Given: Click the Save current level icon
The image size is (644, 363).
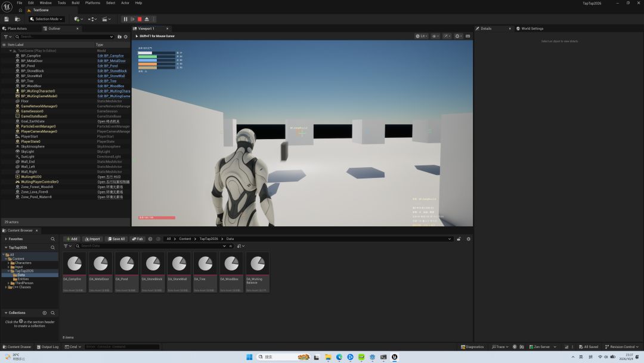Looking at the screenshot, I should tap(7, 19).
